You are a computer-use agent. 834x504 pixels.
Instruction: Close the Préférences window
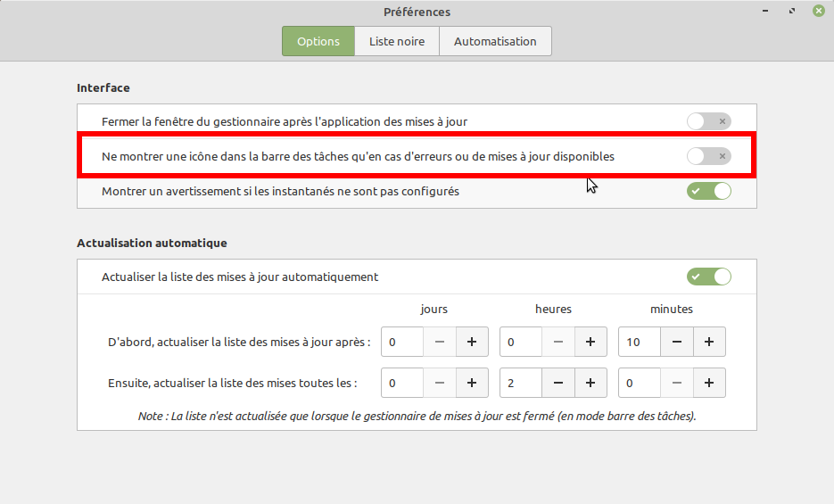click(x=817, y=12)
